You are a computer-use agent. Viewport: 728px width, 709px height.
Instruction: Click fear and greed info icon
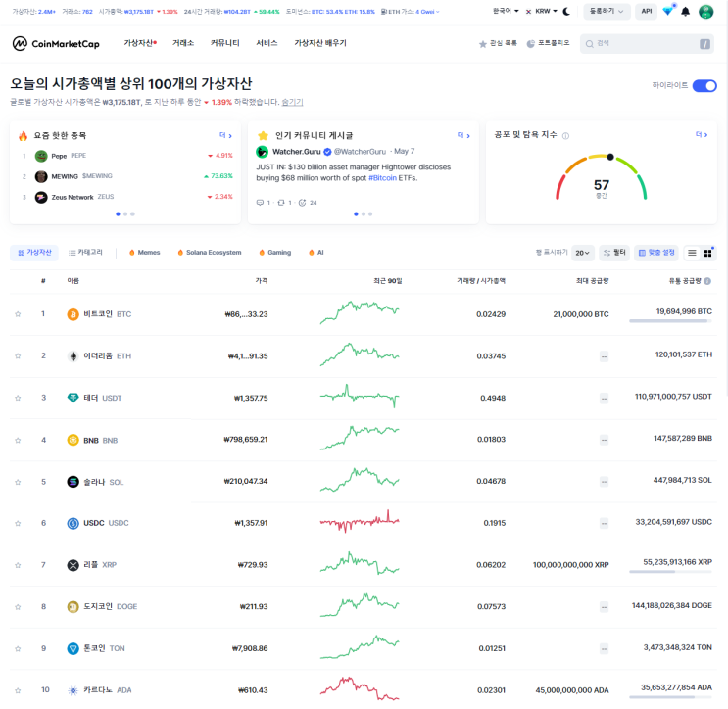[565, 136]
